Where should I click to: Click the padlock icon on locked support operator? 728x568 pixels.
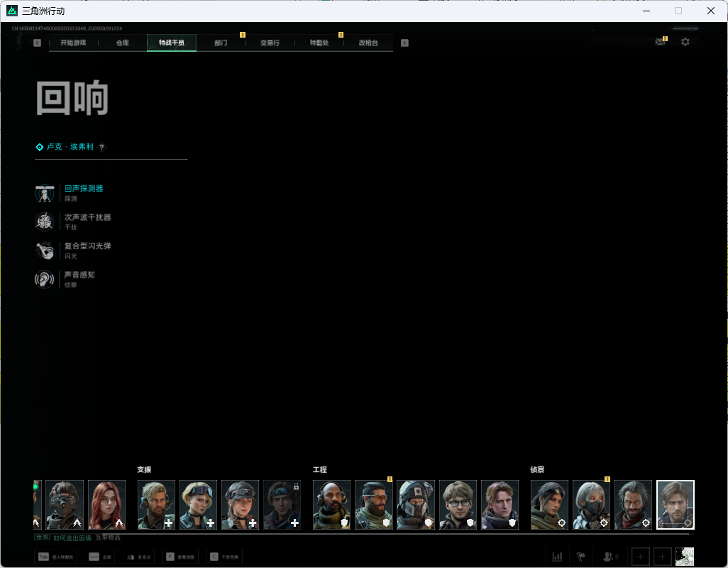296,486
